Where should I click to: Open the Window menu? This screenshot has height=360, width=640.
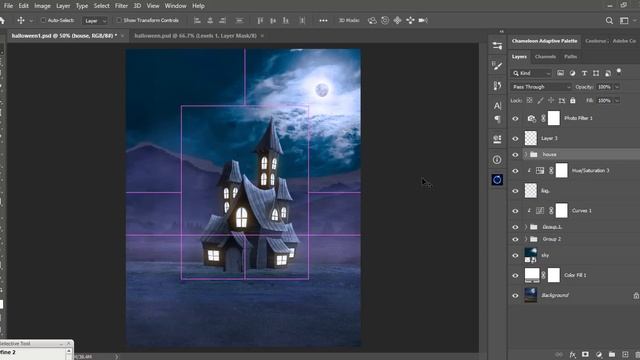[175, 6]
